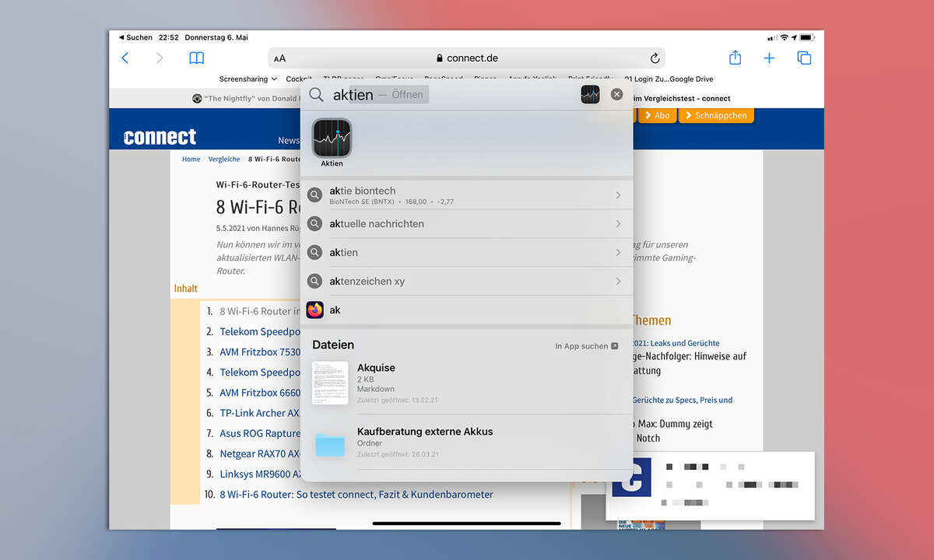This screenshot has height=560, width=934.
Task: Switch to 'The Nightfly von Donald' tab
Action: (x=245, y=99)
